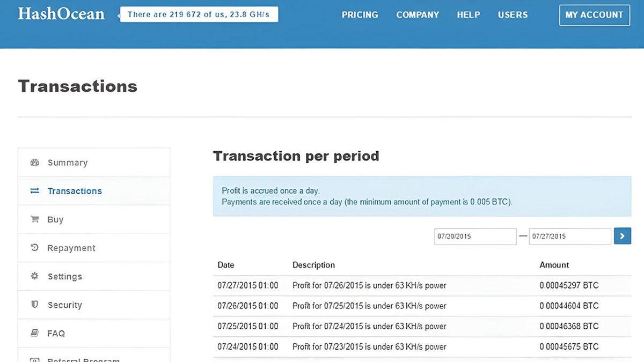Image resolution: width=644 pixels, height=362 pixels.
Task: Go home via the HashOcean logo
Action: [x=62, y=14]
